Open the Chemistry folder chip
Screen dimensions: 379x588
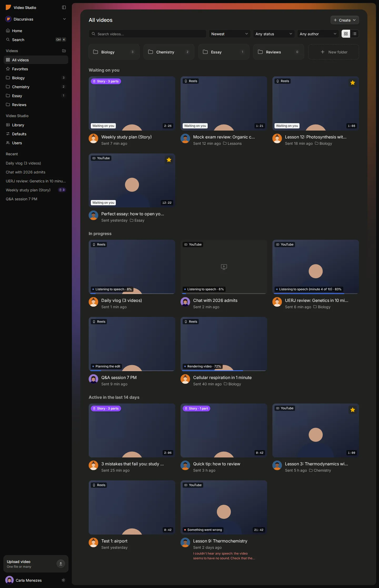169,52
